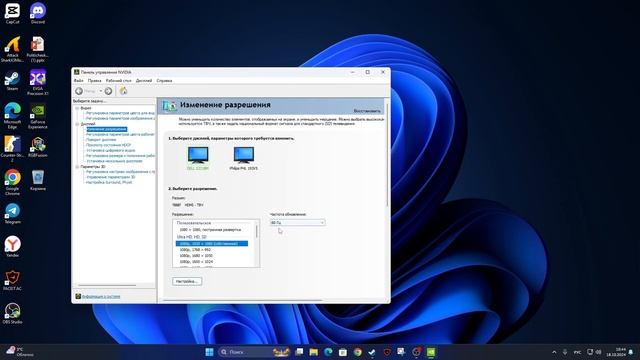Click the Настройка... button
This screenshot has height=360, width=640.
coord(187,281)
